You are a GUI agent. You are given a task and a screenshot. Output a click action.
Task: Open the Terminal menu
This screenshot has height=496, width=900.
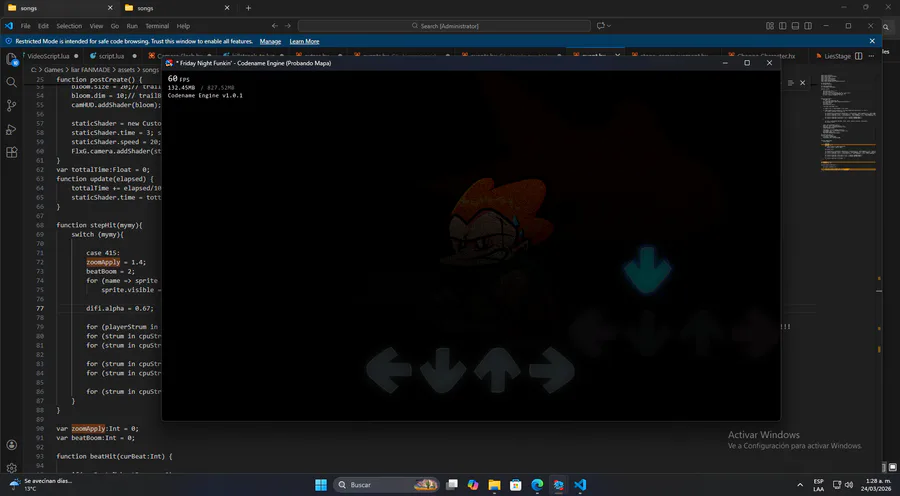point(157,26)
